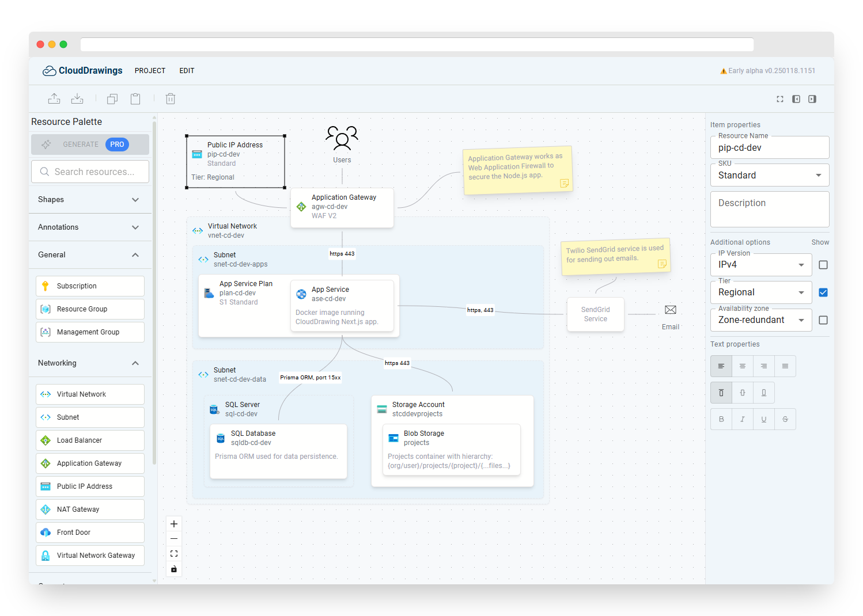Collapse the left panel icon
The image size is (863, 616).
click(796, 99)
